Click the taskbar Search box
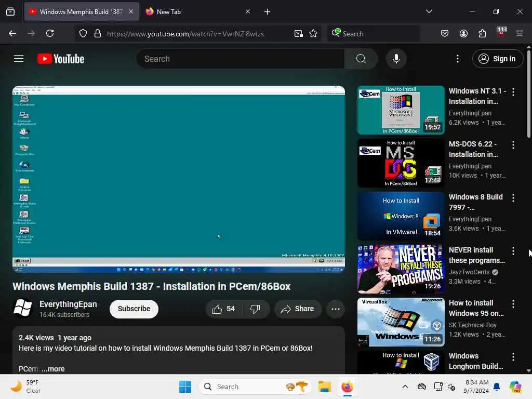 tap(255, 387)
